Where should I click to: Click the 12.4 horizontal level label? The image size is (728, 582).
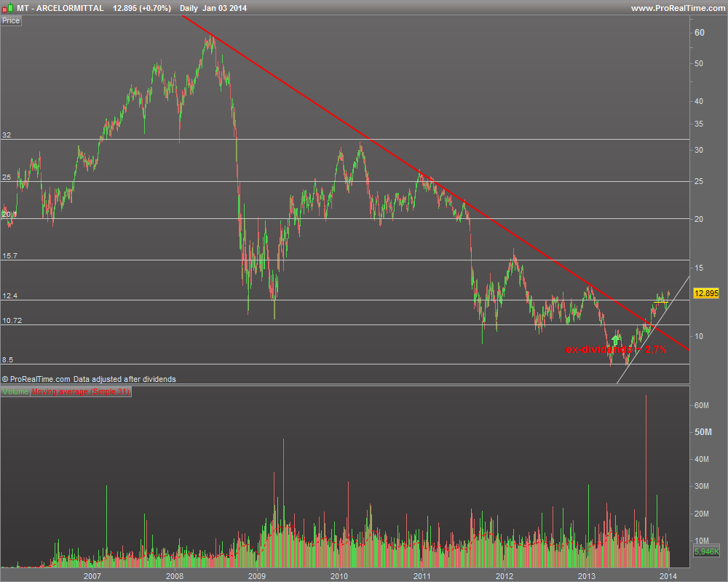coord(9,296)
